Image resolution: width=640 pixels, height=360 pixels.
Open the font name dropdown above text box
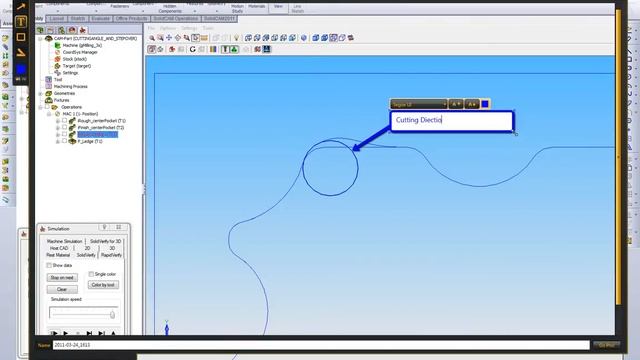419,104
